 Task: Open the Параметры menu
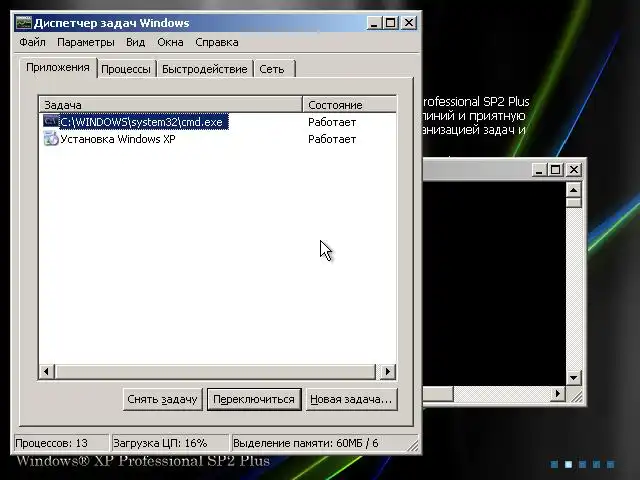coord(86,42)
